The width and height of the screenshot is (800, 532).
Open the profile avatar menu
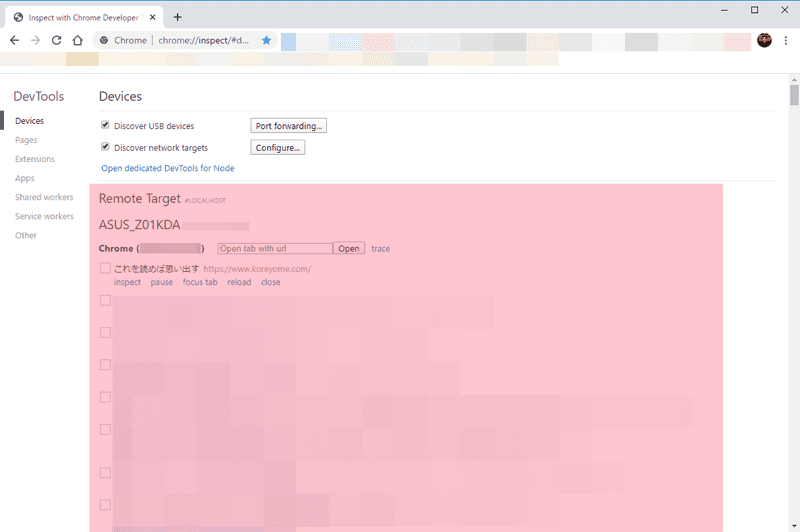coord(764,40)
